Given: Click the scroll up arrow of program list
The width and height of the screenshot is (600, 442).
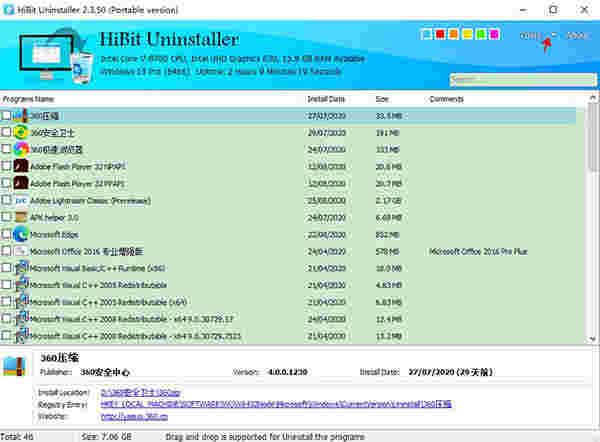Looking at the screenshot, I should 593,98.
